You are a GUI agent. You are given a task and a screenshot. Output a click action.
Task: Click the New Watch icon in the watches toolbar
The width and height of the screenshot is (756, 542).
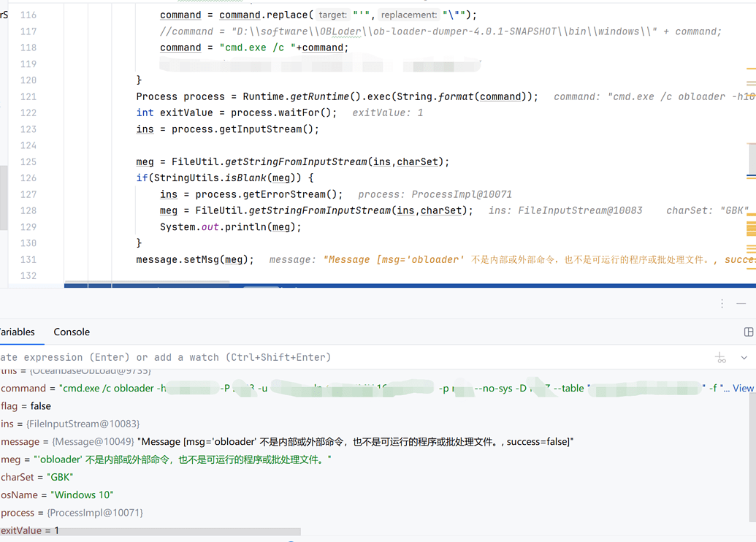click(720, 357)
